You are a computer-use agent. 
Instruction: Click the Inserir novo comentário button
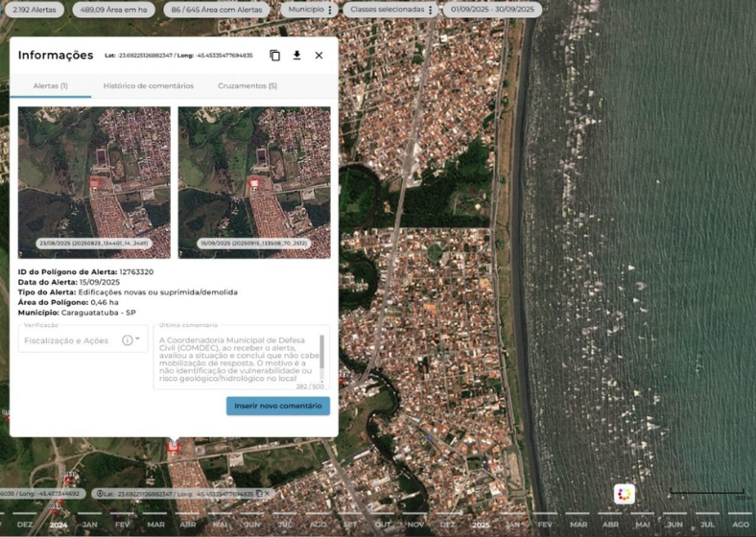[x=278, y=407]
